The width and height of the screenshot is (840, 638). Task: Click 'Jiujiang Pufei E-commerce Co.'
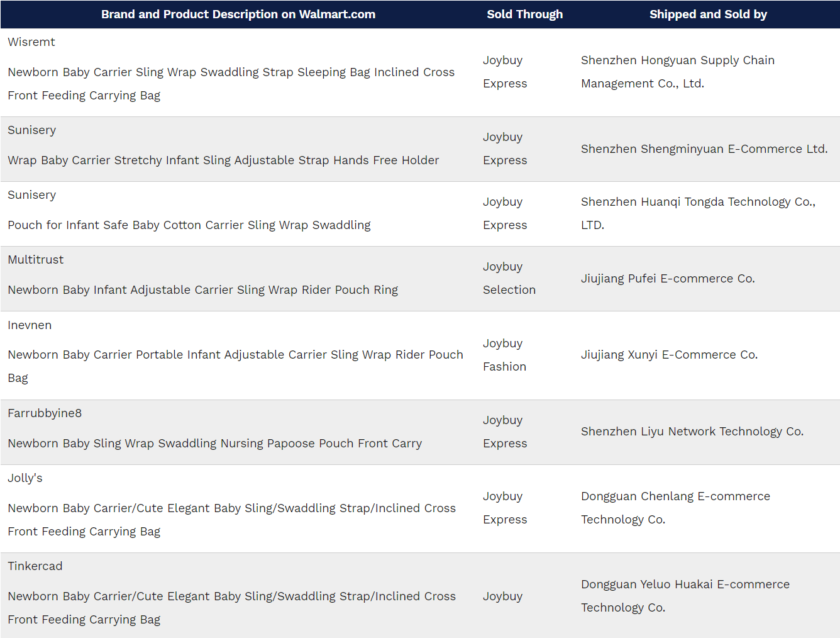coord(668,279)
